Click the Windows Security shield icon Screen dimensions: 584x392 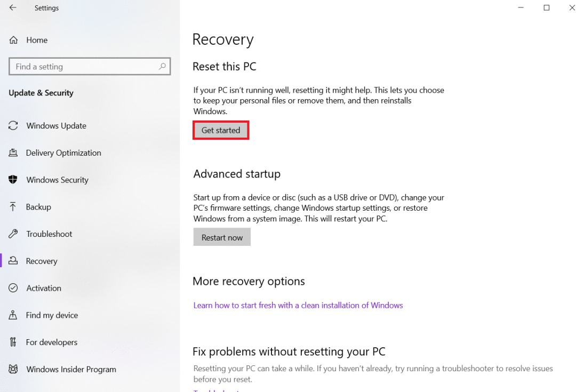coord(13,180)
